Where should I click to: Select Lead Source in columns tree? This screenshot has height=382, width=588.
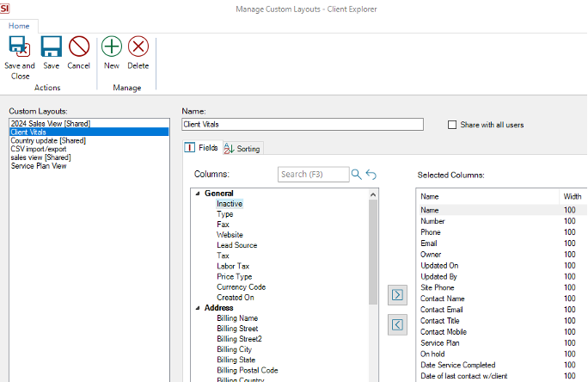point(236,245)
